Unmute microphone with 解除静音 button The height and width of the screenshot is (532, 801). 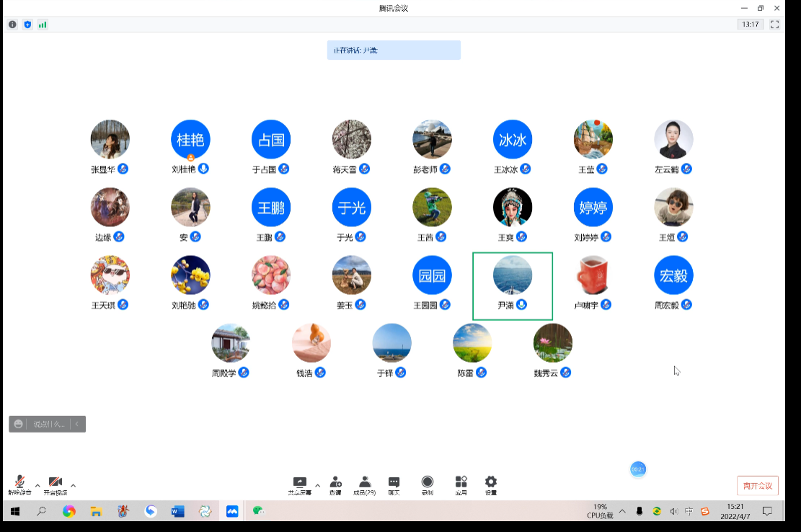point(19,484)
